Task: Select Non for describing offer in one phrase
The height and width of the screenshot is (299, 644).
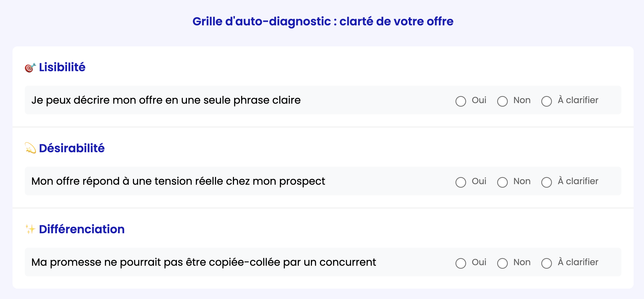Action: click(502, 101)
